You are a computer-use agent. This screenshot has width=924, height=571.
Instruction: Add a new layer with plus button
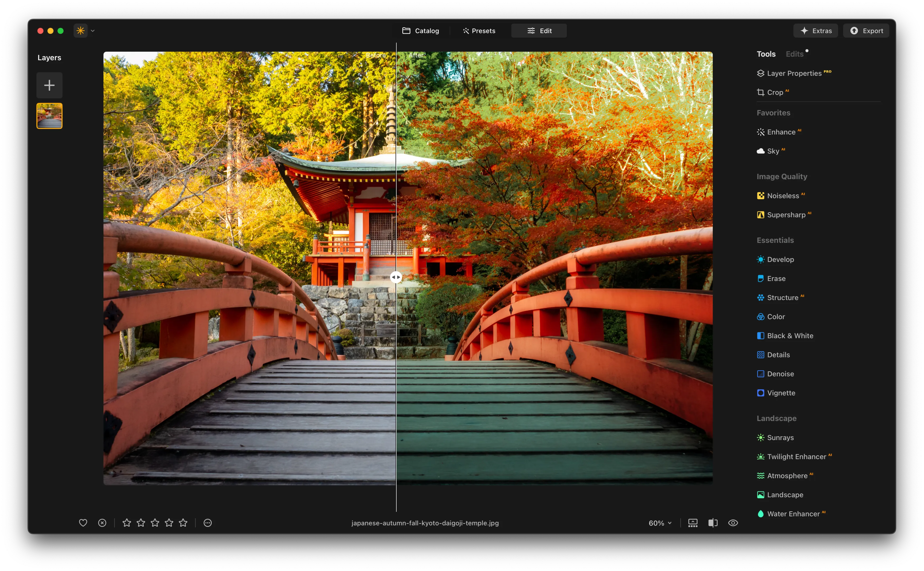[x=49, y=85]
